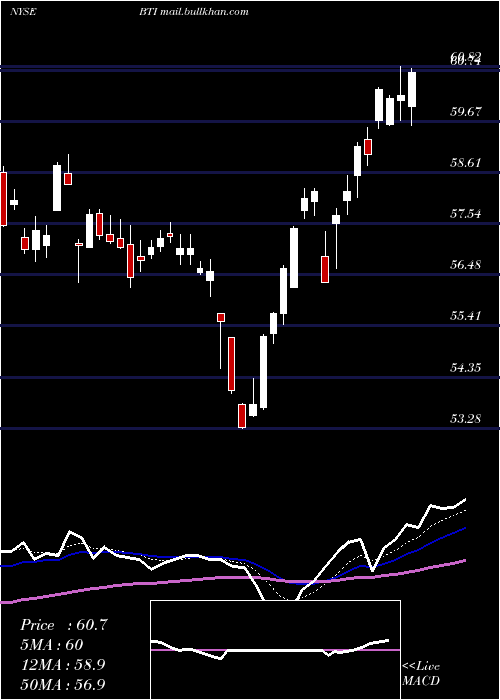
Task: Click the 50MA : 56.9 readout
Action: click(x=63, y=684)
